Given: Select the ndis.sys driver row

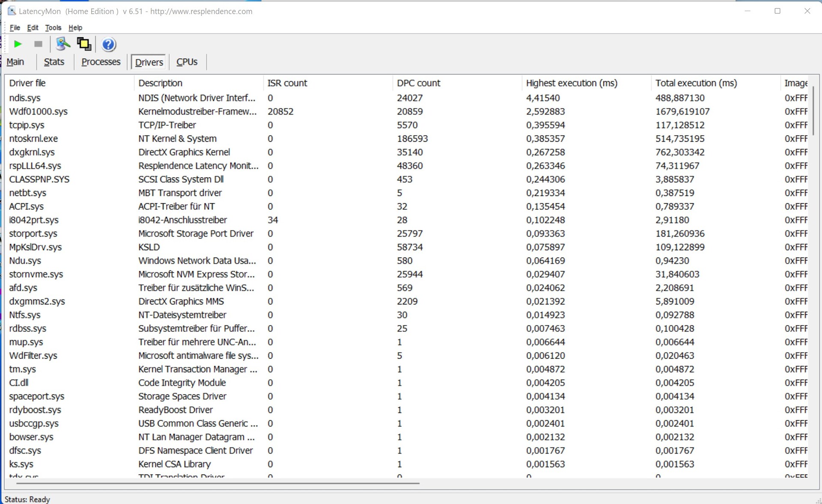Looking at the screenshot, I should click(25, 98).
